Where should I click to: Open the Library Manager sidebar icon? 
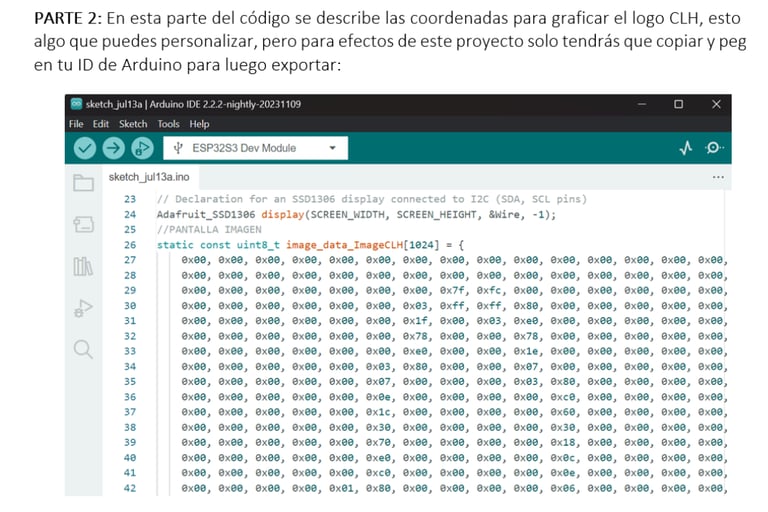(x=83, y=267)
